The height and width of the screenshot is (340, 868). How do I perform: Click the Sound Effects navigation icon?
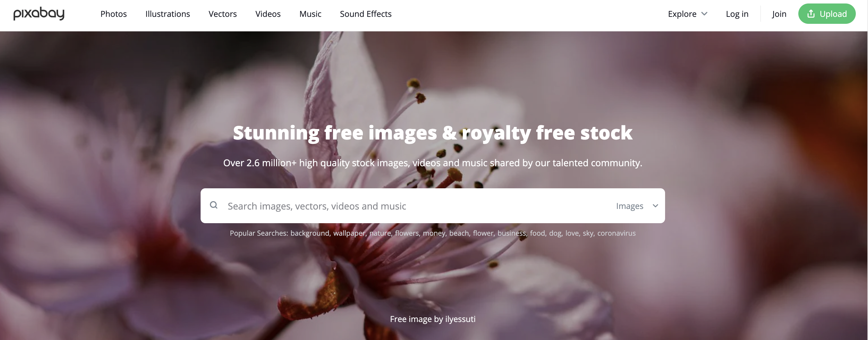coord(365,13)
